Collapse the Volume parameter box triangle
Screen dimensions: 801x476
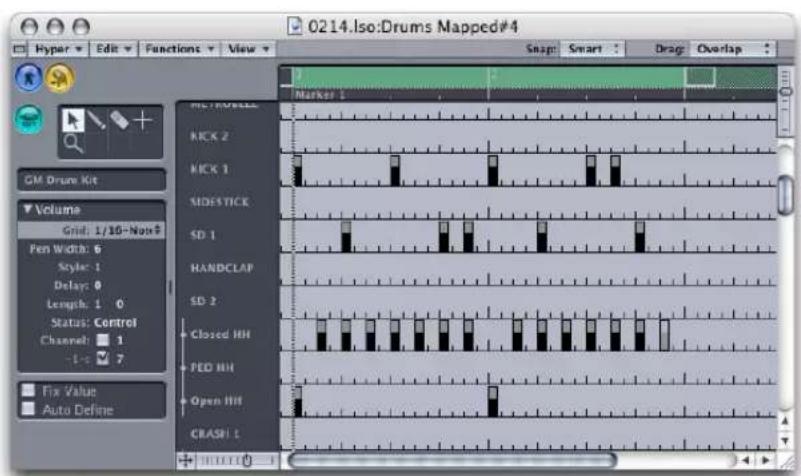28,209
